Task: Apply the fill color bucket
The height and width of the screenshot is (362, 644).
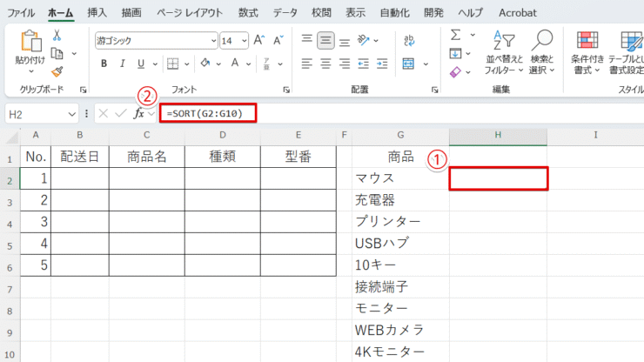Action: click(x=205, y=64)
